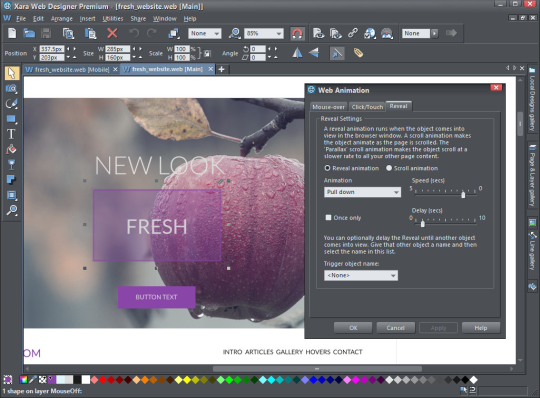Open the color editor wheel icon
The image size is (540, 398).
pos(23,380)
